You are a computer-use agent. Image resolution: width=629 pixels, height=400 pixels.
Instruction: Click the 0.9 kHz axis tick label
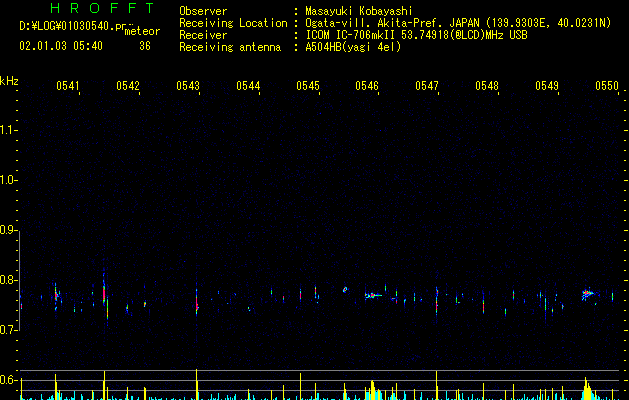[x=9, y=230]
